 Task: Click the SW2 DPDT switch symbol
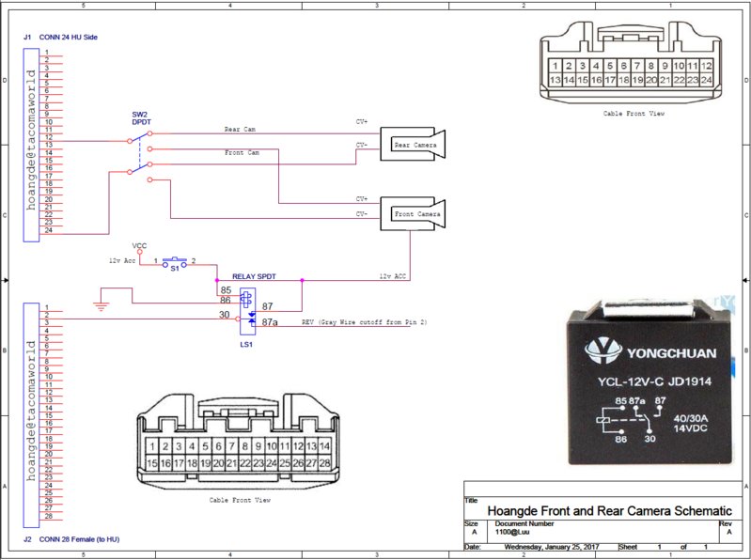(x=140, y=157)
